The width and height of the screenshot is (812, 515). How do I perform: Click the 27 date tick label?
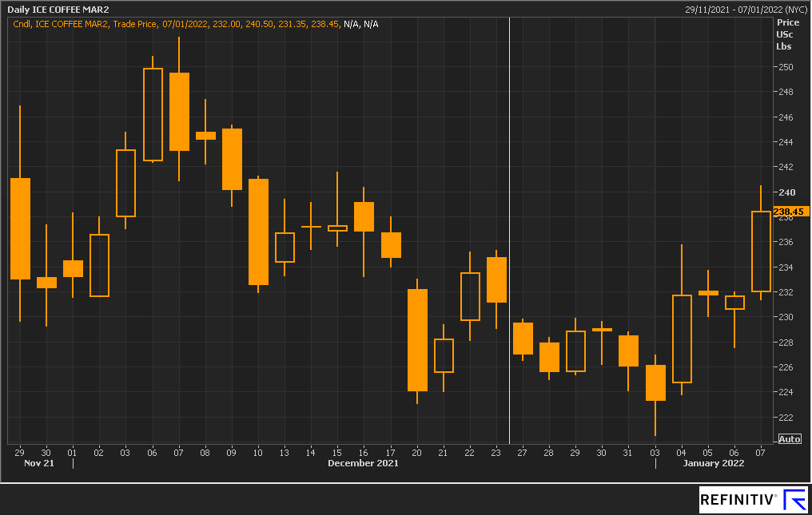(x=522, y=453)
